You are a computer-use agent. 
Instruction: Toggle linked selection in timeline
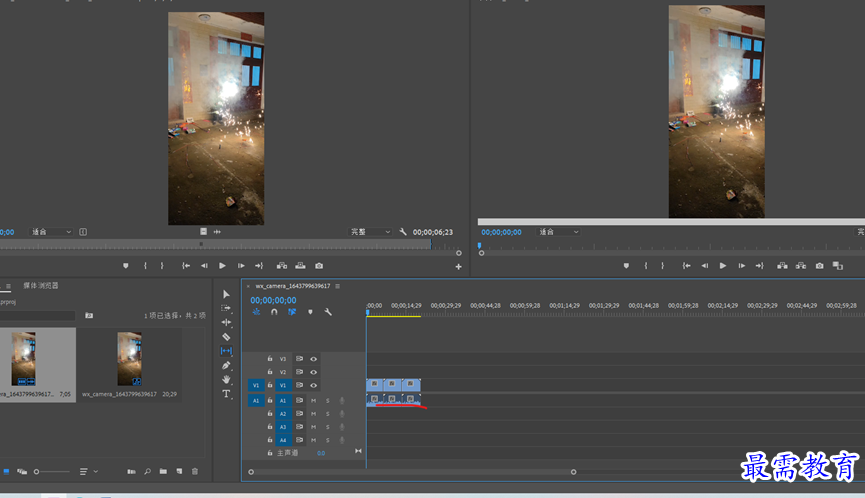pos(292,312)
